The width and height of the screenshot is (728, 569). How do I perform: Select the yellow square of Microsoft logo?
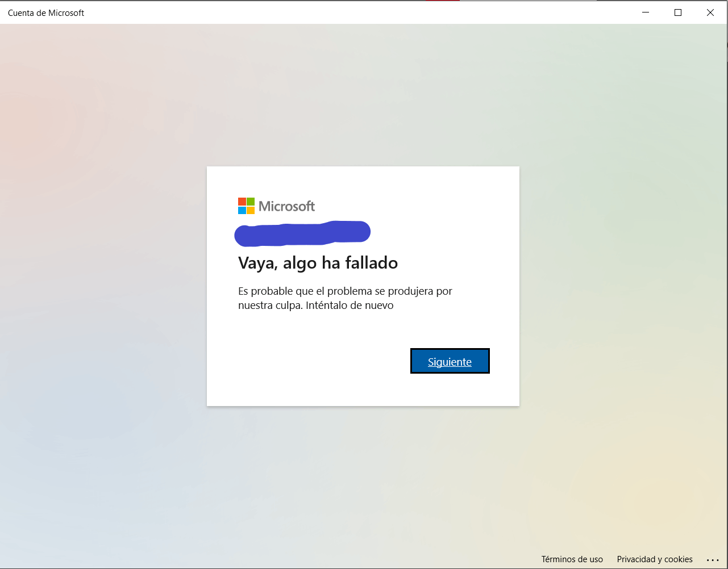251,210
